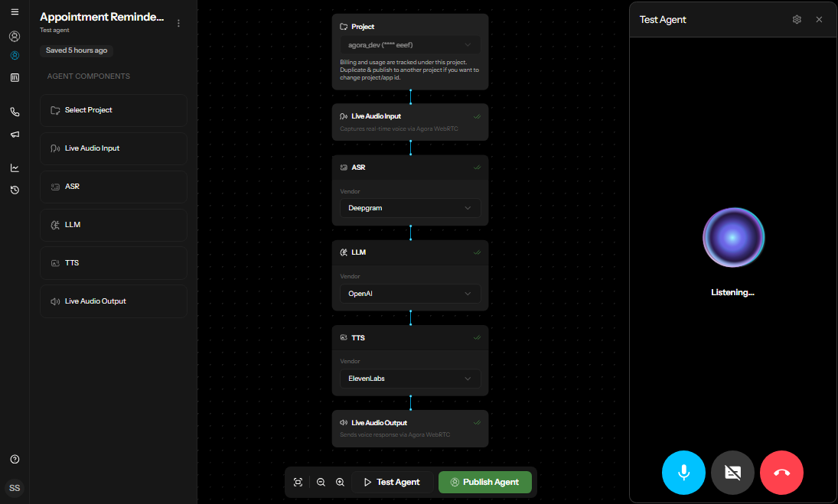Open the three-dot menu beside the agent name

[178, 23]
